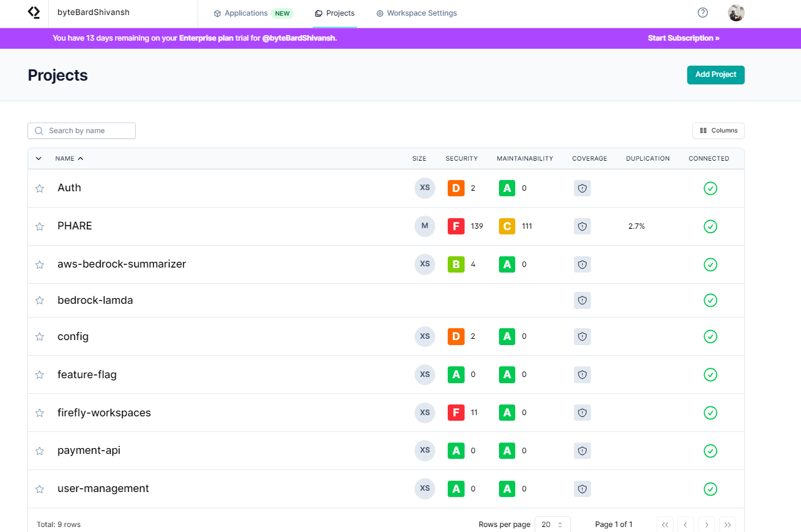Jump to last page arrow

pyautogui.click(x=727, y=524)
